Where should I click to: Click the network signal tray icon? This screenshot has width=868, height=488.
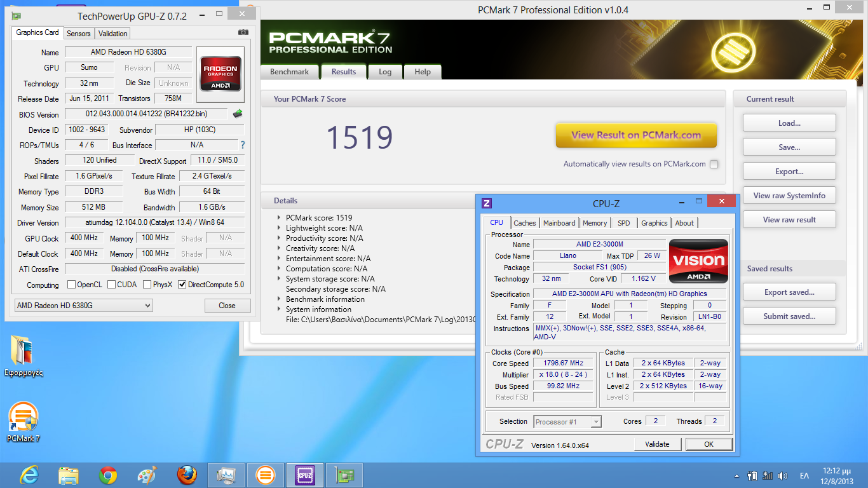768,475
